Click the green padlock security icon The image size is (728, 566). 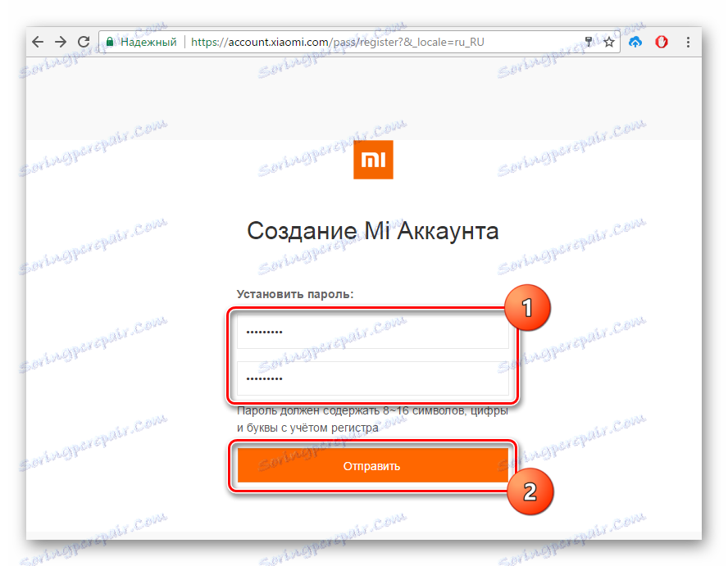pos(110,43)
